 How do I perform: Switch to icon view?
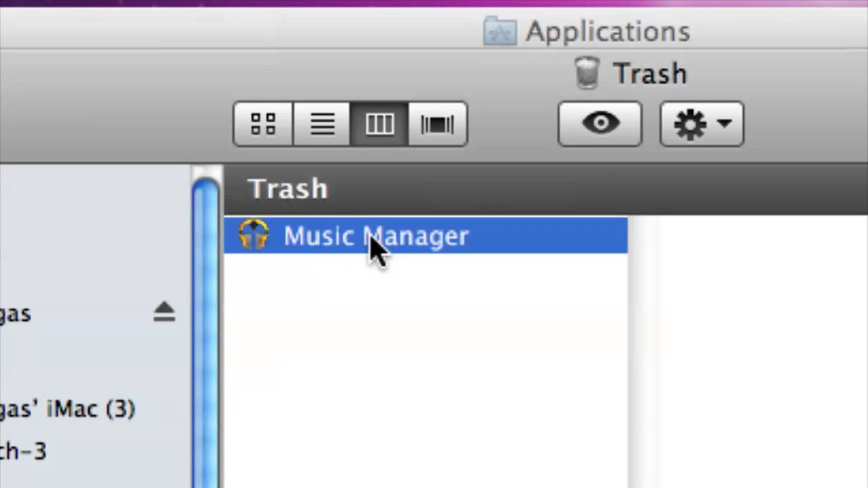coord(263,124)
